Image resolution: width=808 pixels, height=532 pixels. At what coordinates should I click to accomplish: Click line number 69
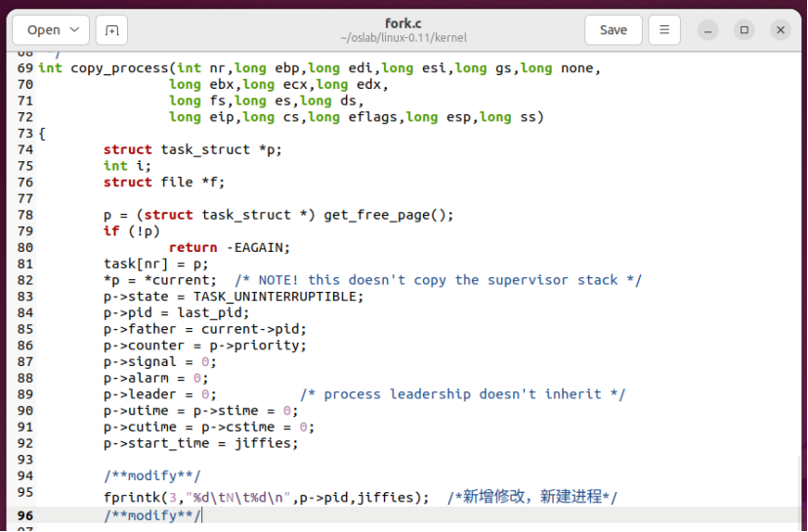[x=25, y=68]
